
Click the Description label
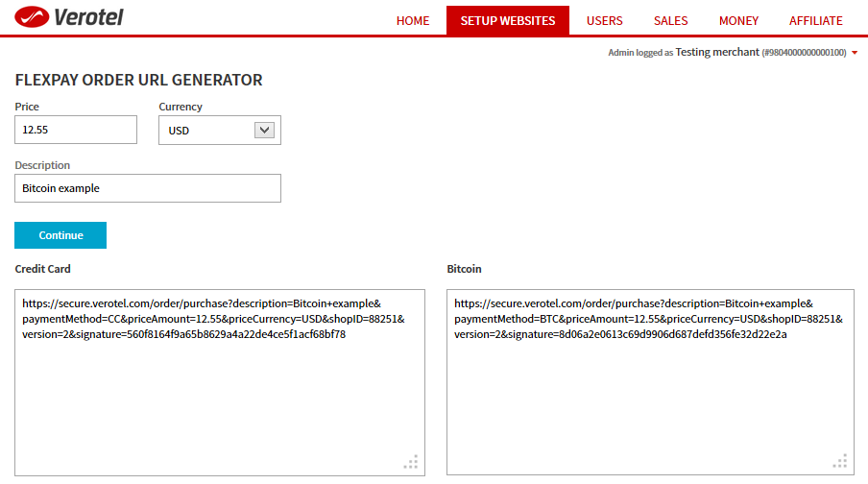tap(42, 165)
